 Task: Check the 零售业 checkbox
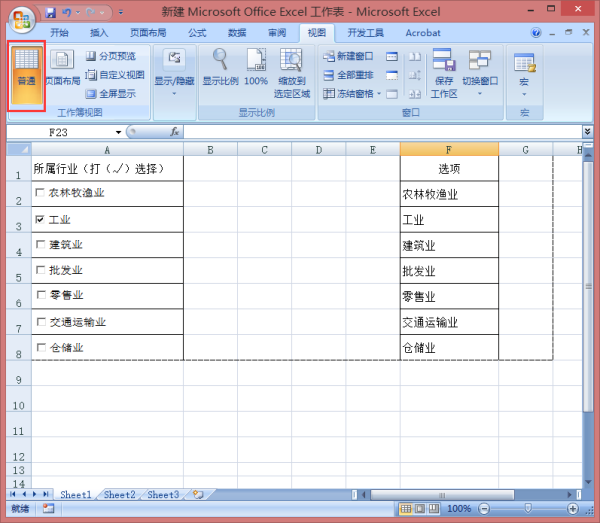click(41, 295)
